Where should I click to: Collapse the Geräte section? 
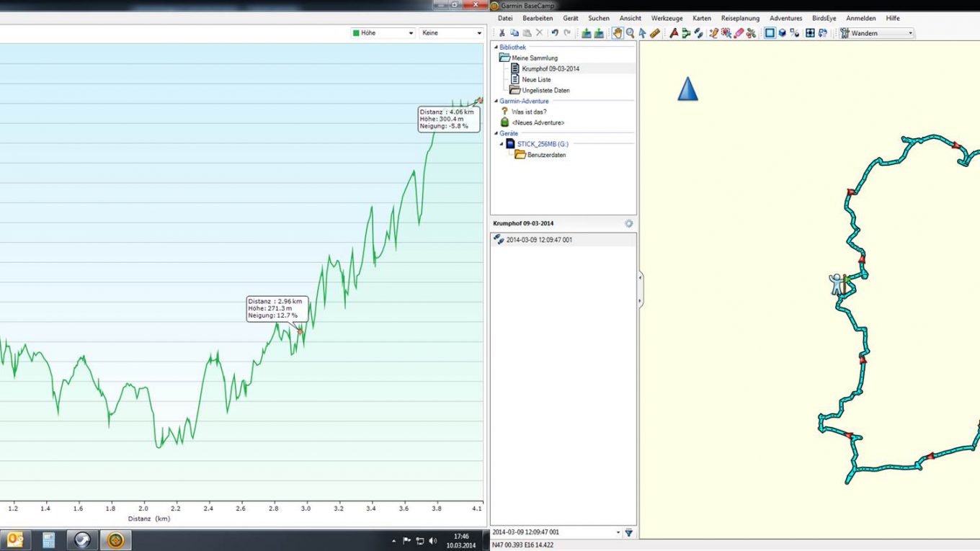(495, 134)
